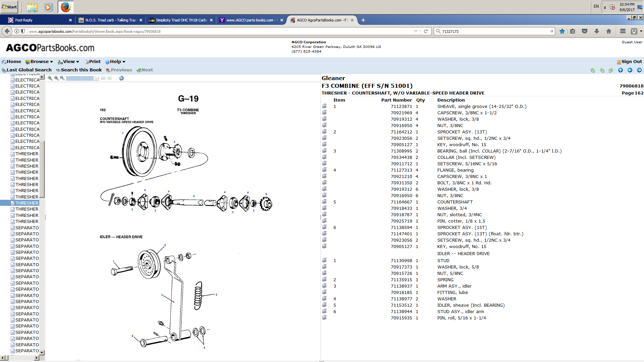Click the blue right arrow page icon
The height and width of the screenshot is (362, 644).
(639, 70)
